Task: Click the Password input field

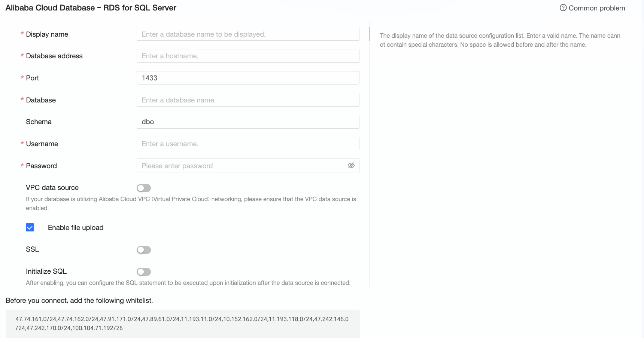Action: tap(248, 166)
